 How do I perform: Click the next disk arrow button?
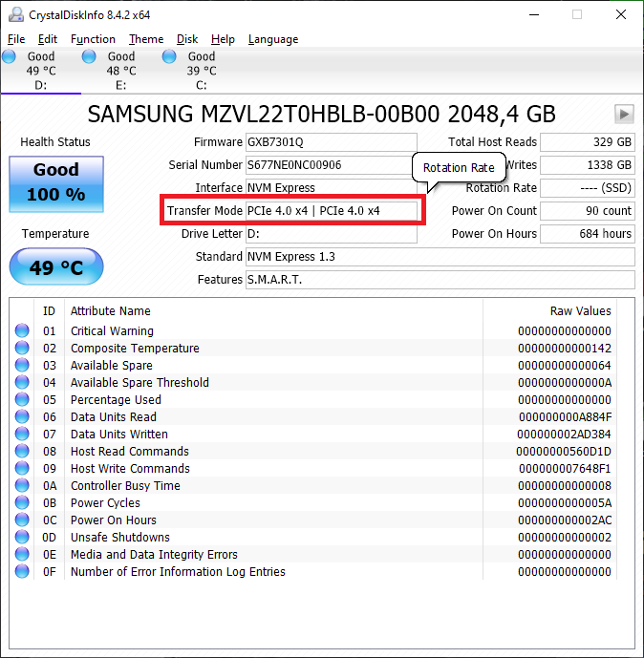[624, 115]
